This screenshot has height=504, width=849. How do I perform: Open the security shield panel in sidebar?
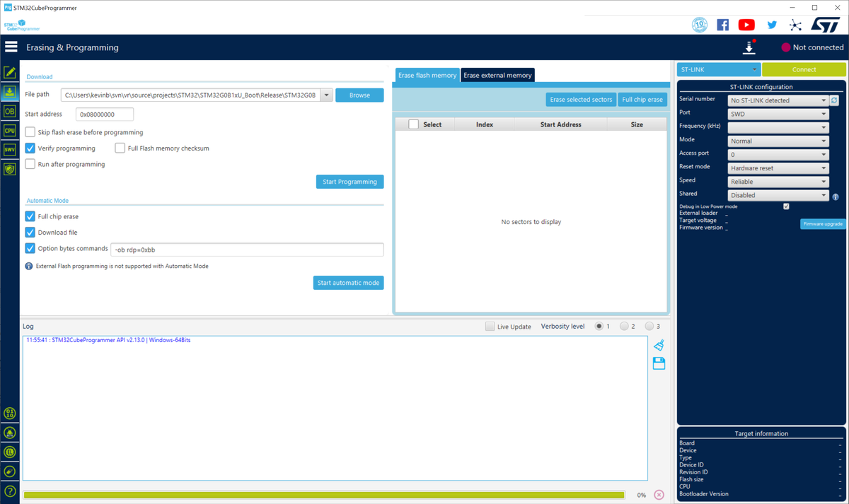(10, 169)
